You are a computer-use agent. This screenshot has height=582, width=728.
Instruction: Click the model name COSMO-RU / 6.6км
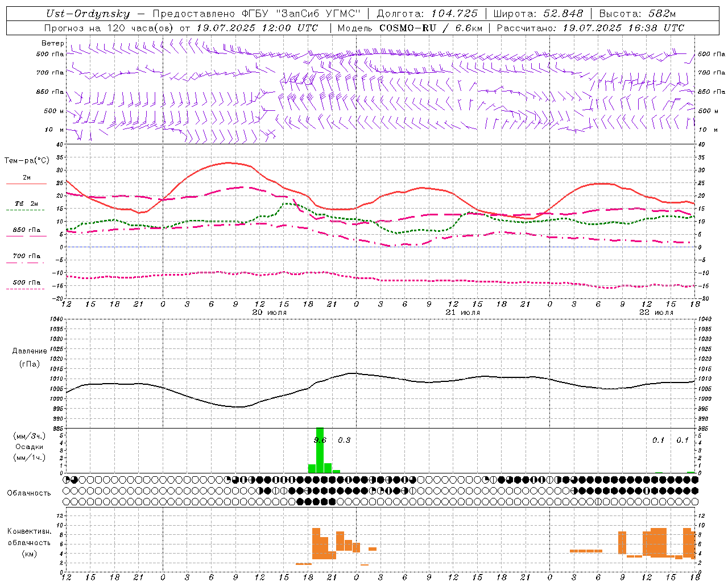(431, 28)
